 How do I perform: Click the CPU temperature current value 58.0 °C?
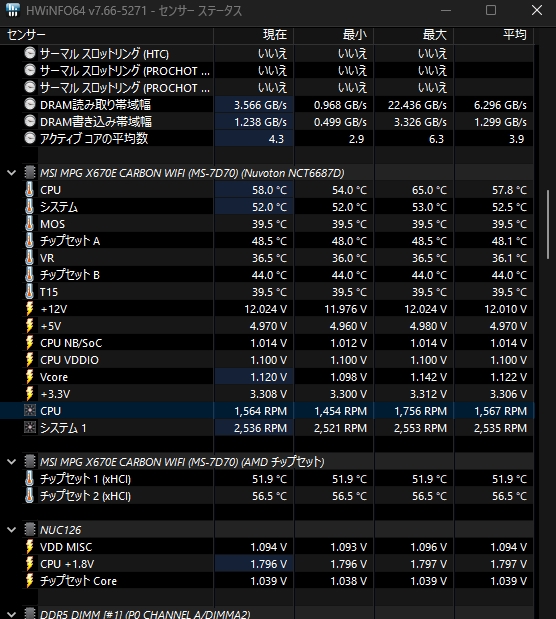[x=269, y=190]
